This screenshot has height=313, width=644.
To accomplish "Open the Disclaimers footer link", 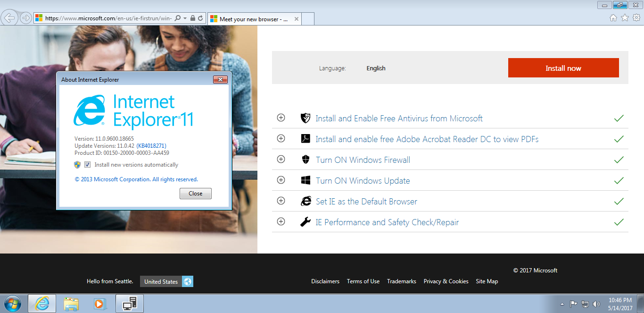I will [x=325, y=281].
